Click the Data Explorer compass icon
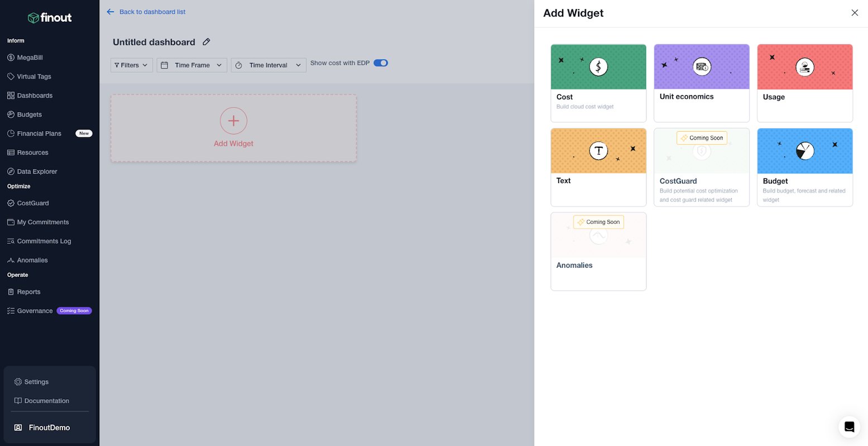 11,171
